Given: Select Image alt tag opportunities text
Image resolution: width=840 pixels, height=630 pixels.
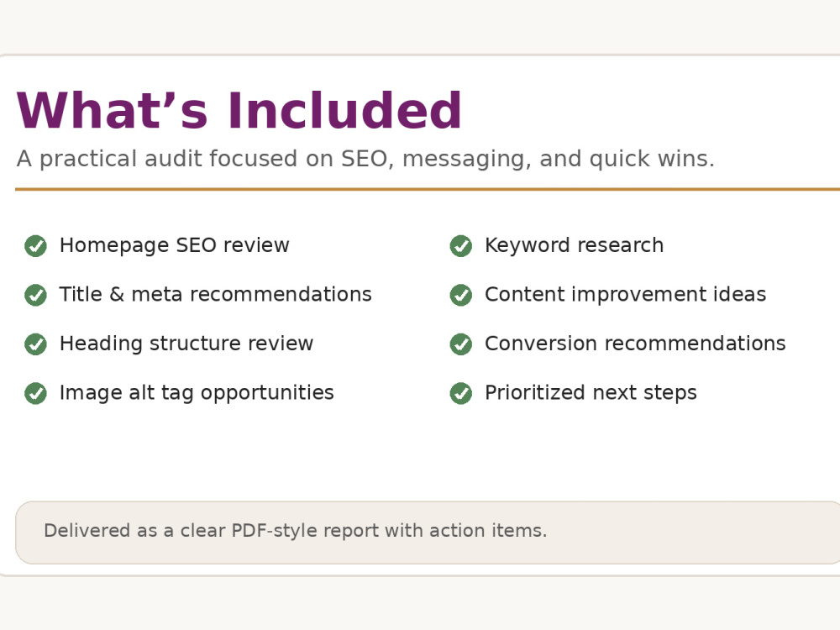Looking at the screenshot, I should (197, 393).
